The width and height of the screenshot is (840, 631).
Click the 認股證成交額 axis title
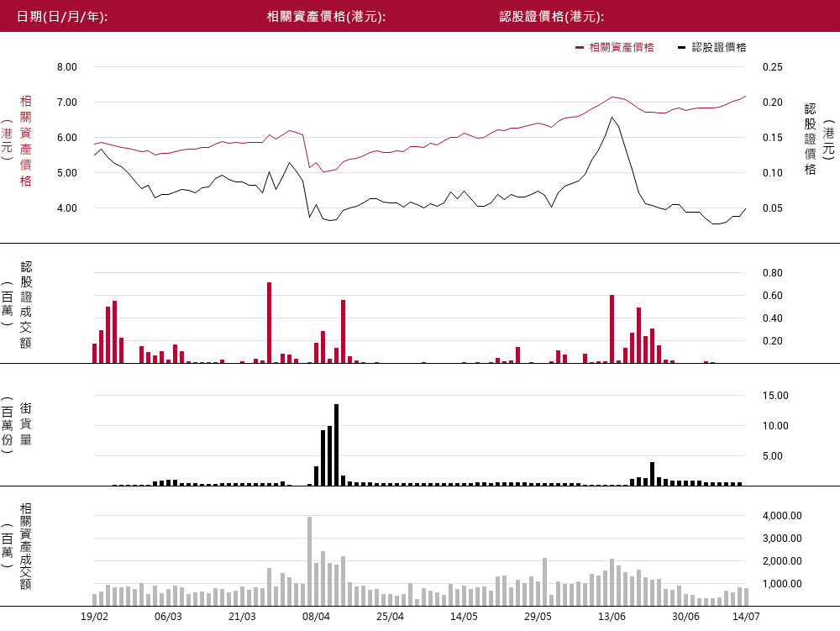coord(26,305)
